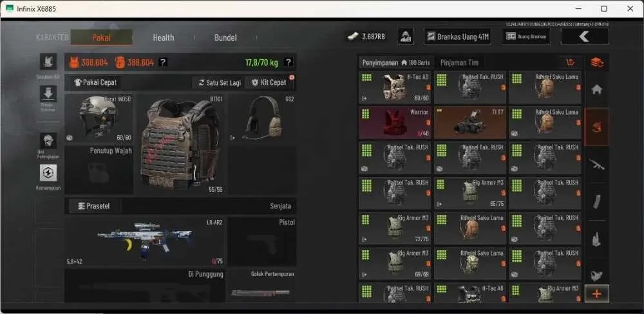Click the KARAKTER heading label

point(52,37)
